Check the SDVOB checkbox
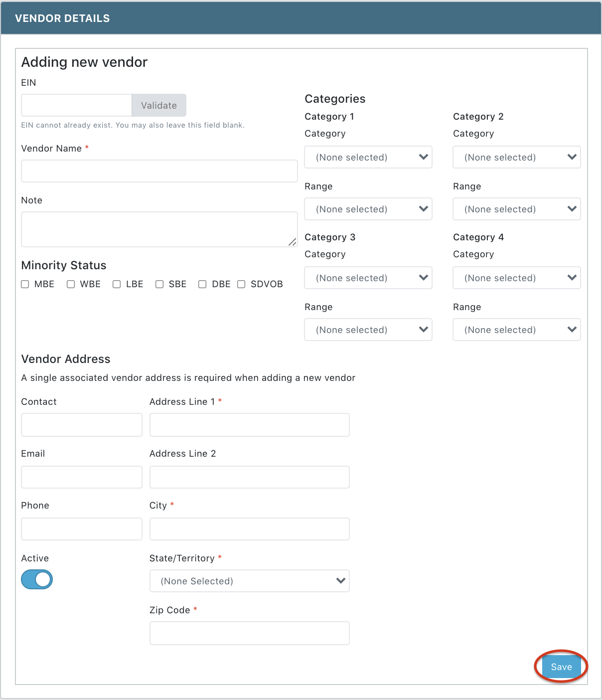Image resolution: width=602 pixels, height=700 pixels. pos(241,284)
